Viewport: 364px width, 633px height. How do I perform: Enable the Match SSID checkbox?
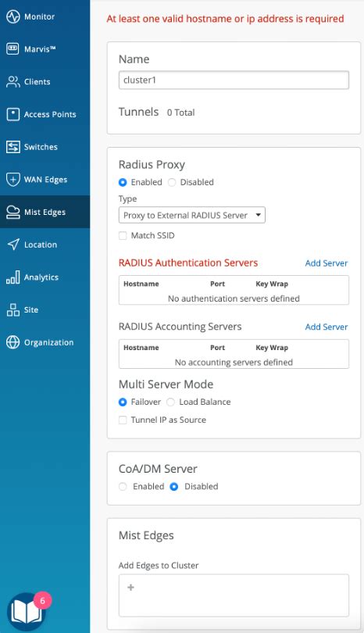123,236
